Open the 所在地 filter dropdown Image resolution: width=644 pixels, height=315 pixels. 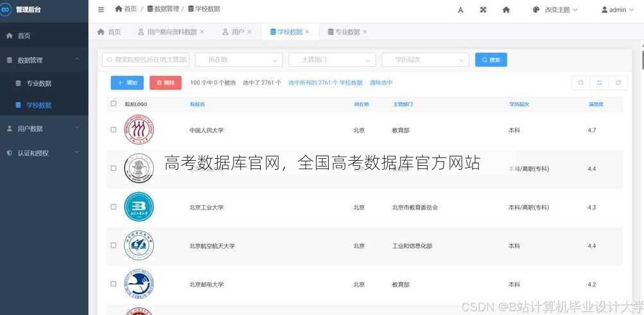(x=239, y=60)
